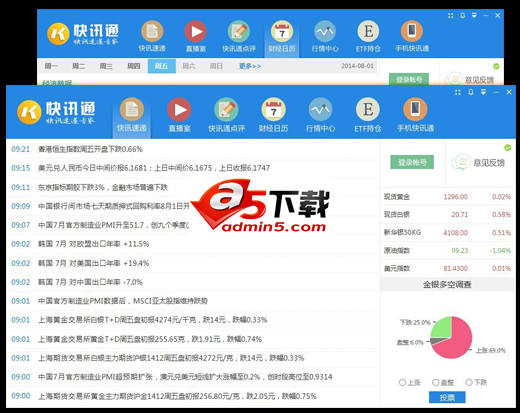Select the 周六 tab in back window
This screenshot has height=413, width=520.
(x=189, y=66)
